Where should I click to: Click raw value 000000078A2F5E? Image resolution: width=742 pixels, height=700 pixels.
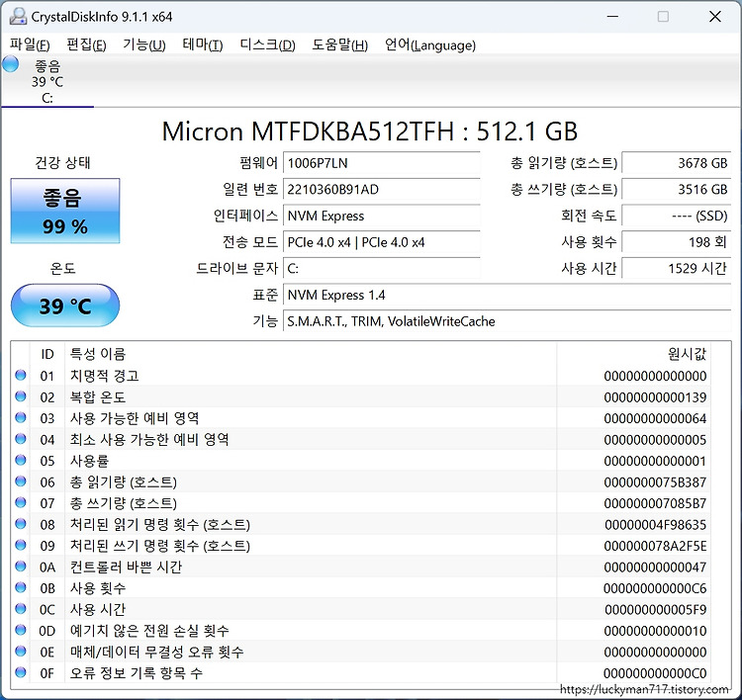point(655,547)
